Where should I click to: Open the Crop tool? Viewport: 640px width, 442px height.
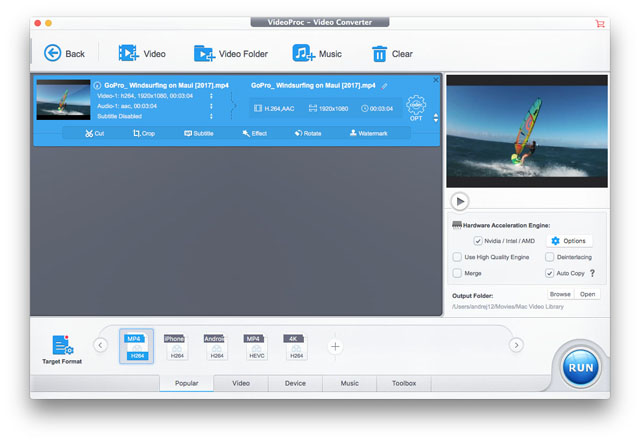(143, 133)
